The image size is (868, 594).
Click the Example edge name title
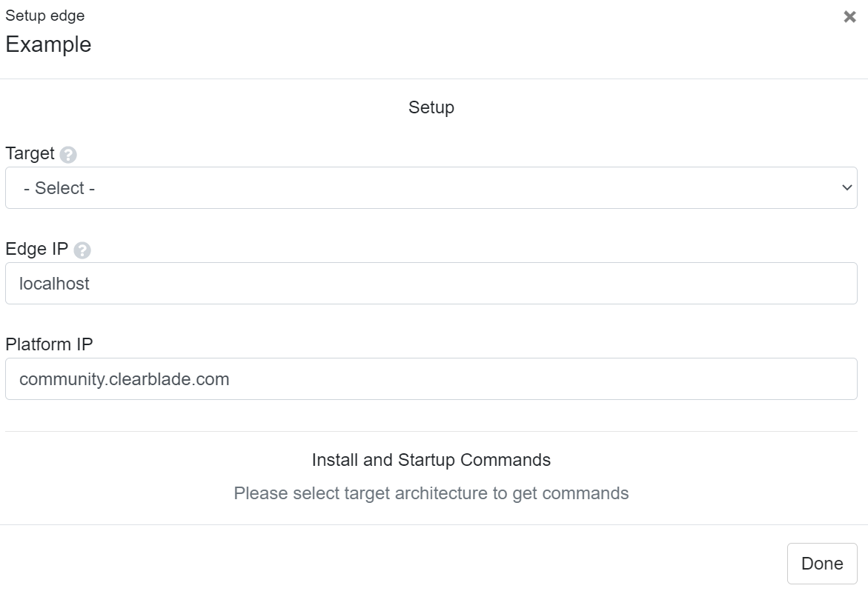[48, 44]
